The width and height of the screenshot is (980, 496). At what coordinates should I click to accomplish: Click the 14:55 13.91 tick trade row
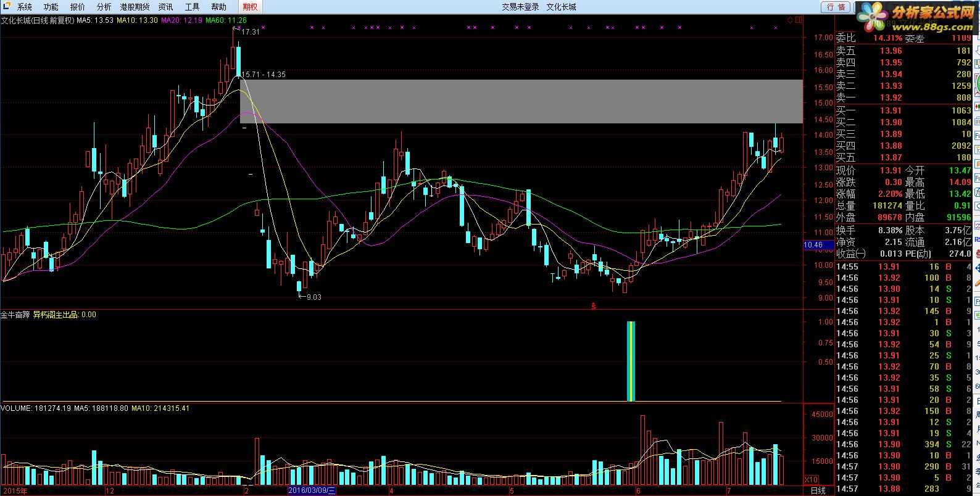tap(903, 267)
